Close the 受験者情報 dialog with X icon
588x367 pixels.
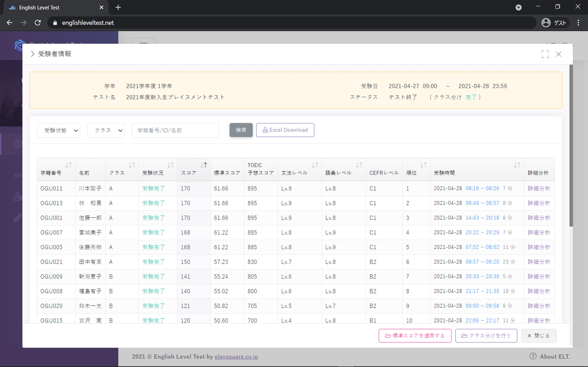(x=559, y=54)
